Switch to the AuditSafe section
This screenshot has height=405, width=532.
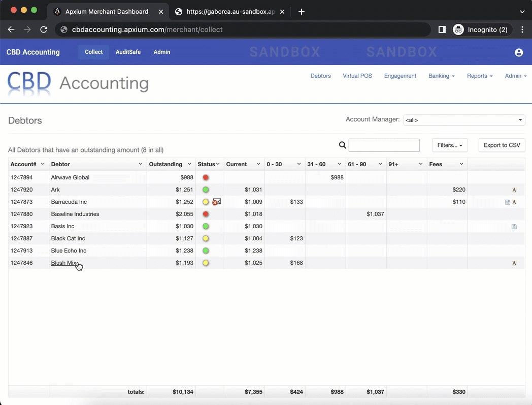pyautogui.click(x=128, y=52)
